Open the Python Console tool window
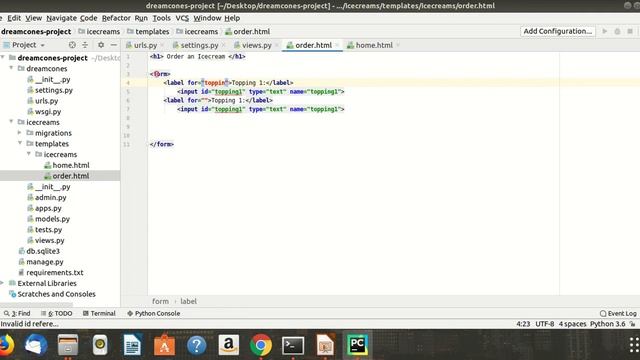 [x=153, y=313]
